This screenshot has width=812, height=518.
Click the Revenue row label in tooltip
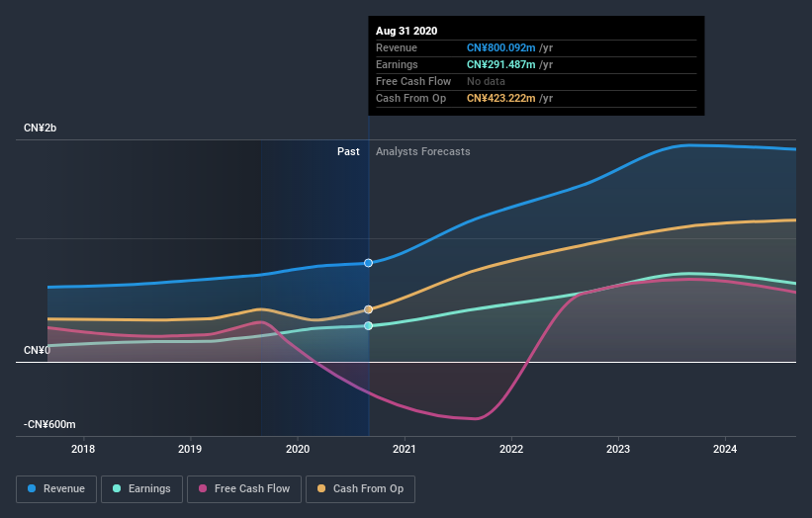[x=397, y=47]
